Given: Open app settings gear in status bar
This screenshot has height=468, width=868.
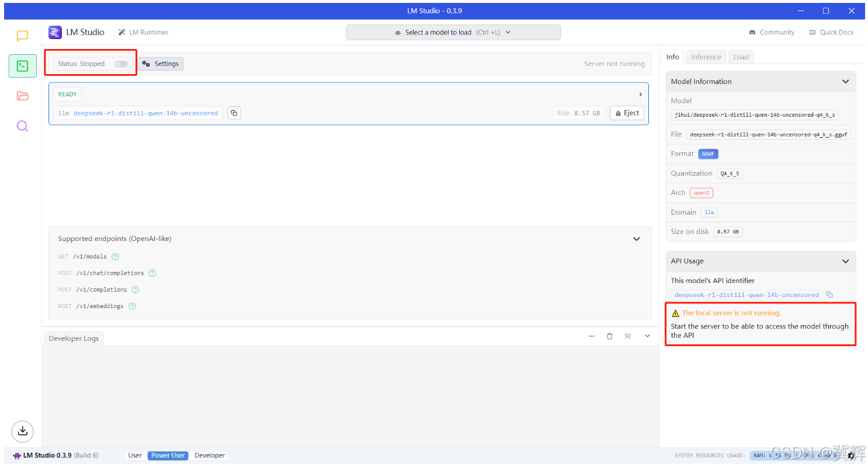Looking at the screenshot, I should tap(851, 455).
